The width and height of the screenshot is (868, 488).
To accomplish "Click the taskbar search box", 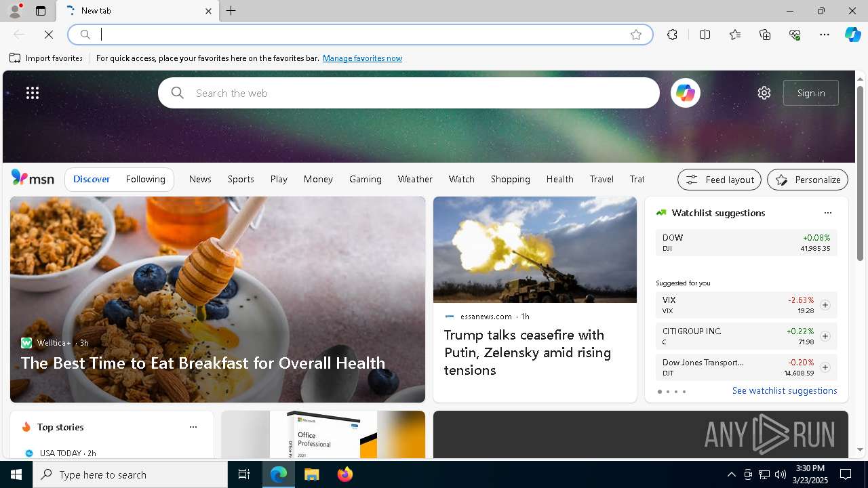I will tap(130, 474).
